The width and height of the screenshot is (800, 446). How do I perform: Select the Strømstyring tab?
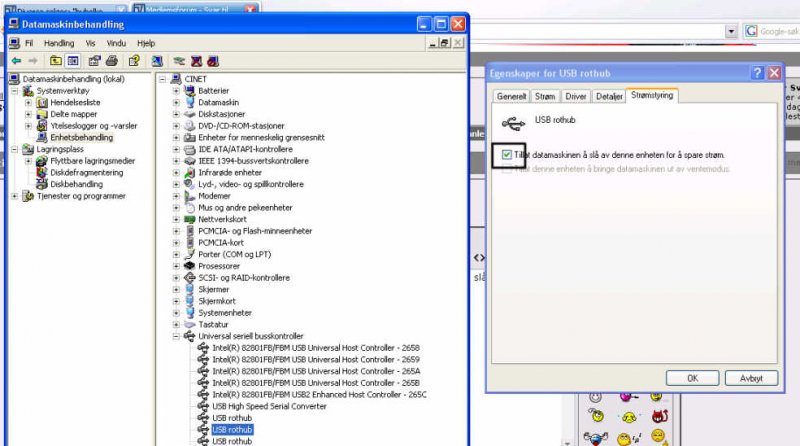(652, 95)
